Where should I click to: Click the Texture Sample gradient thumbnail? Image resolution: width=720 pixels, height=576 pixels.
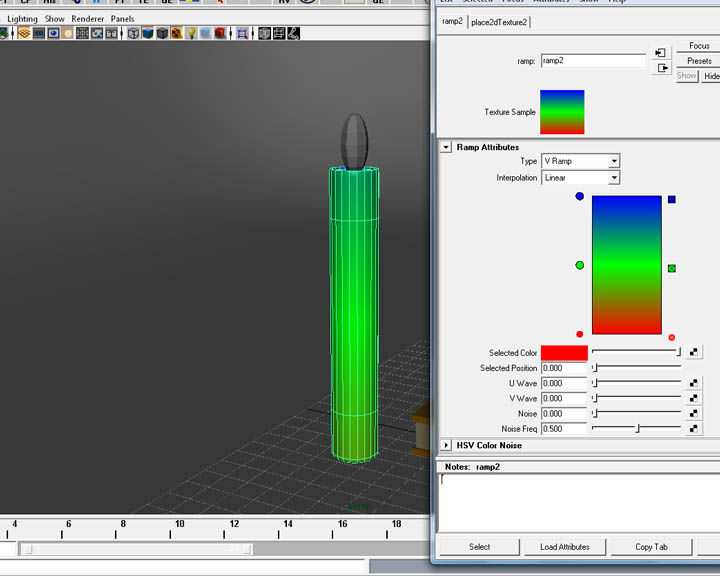562,112
